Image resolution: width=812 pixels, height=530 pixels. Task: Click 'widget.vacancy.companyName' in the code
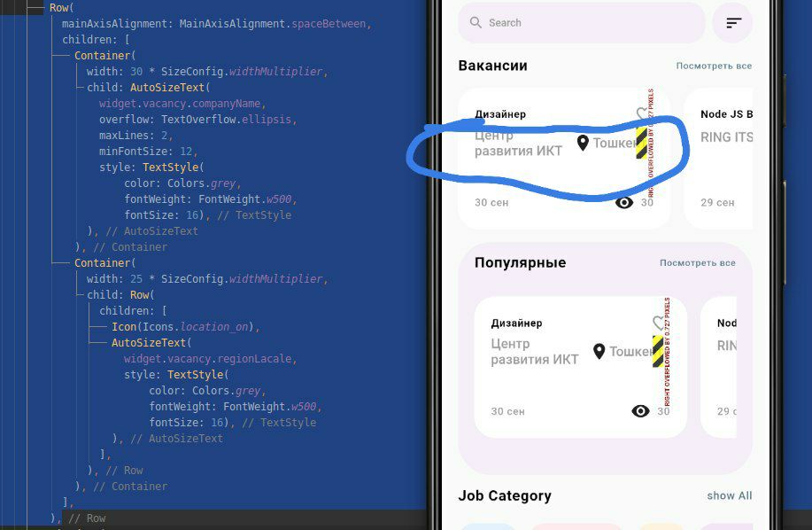tap(181, 104)
